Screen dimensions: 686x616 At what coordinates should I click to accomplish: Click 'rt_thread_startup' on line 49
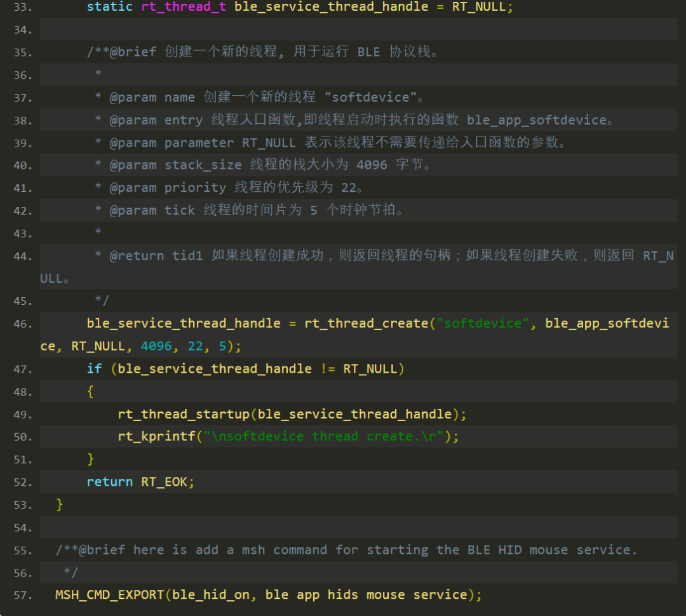[184, 414]
